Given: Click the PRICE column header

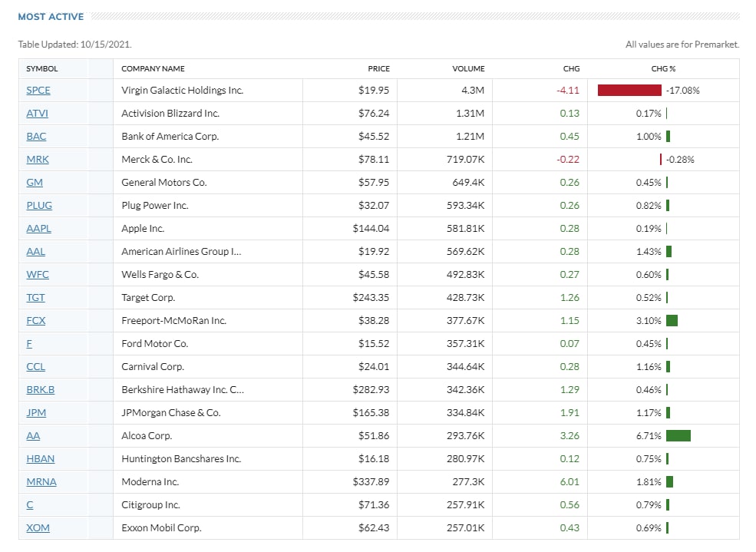Looking at the screenshot, I should (x=378, y=69).
